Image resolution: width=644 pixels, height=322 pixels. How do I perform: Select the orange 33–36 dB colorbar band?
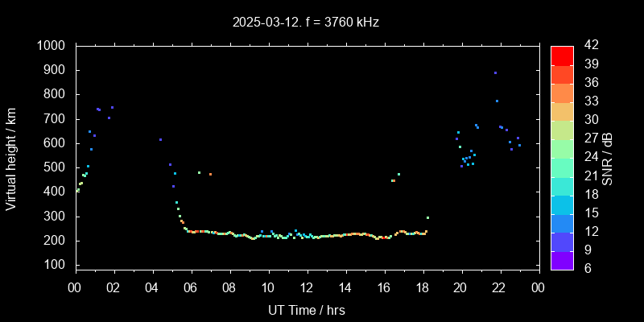click(562, 93)
